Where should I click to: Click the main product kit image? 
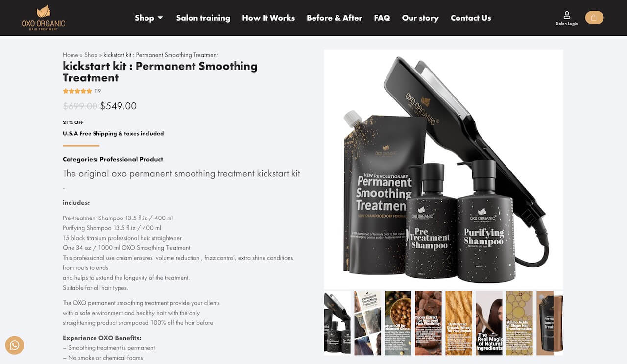443,169
